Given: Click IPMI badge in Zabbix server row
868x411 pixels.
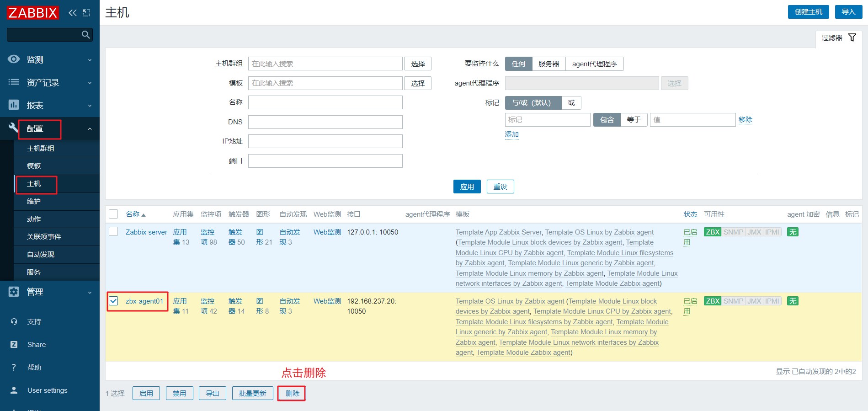Looking at the screenshot, I should pos(772,232).
